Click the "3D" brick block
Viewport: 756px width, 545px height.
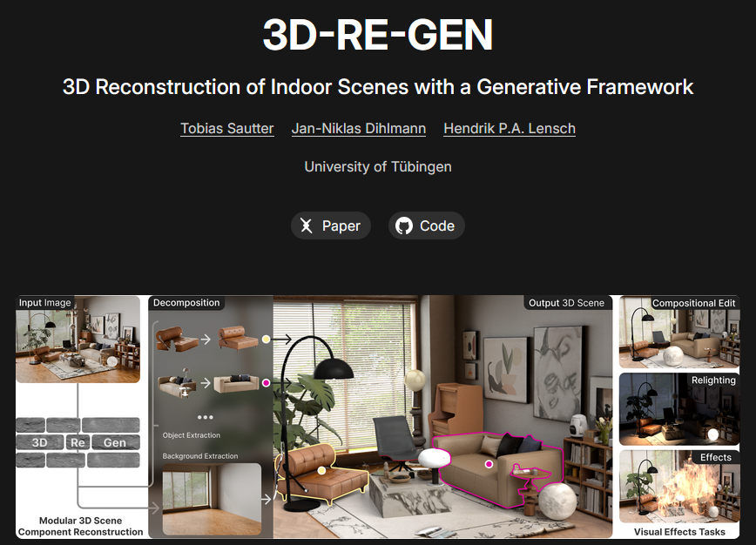pyautogui.click(x=39, y=442)
